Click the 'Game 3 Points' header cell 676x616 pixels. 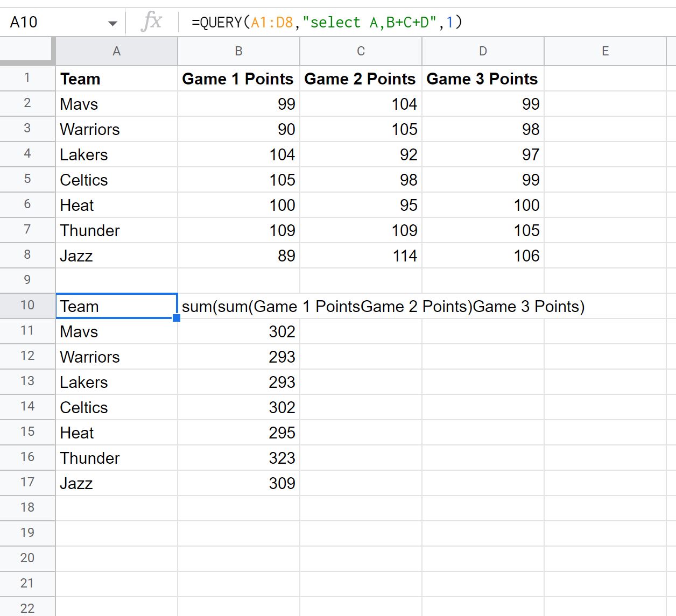point(483,79)
